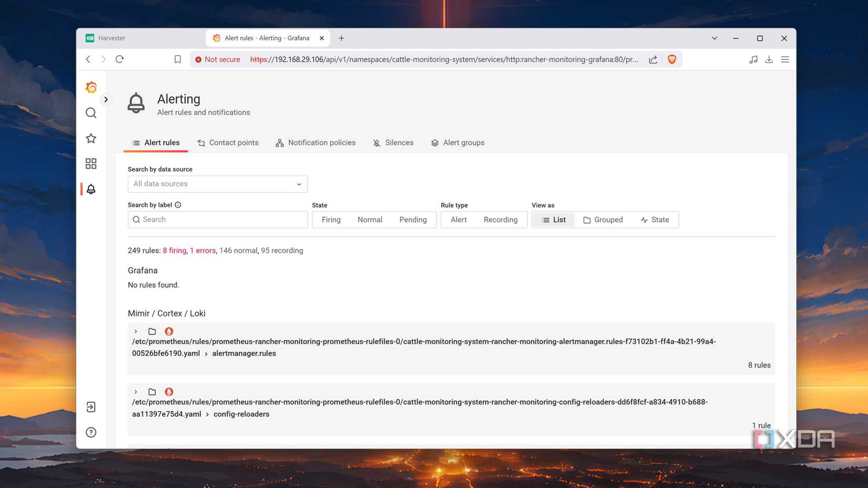Expand the alertmanager.rules group chevron

click(136, 331)
